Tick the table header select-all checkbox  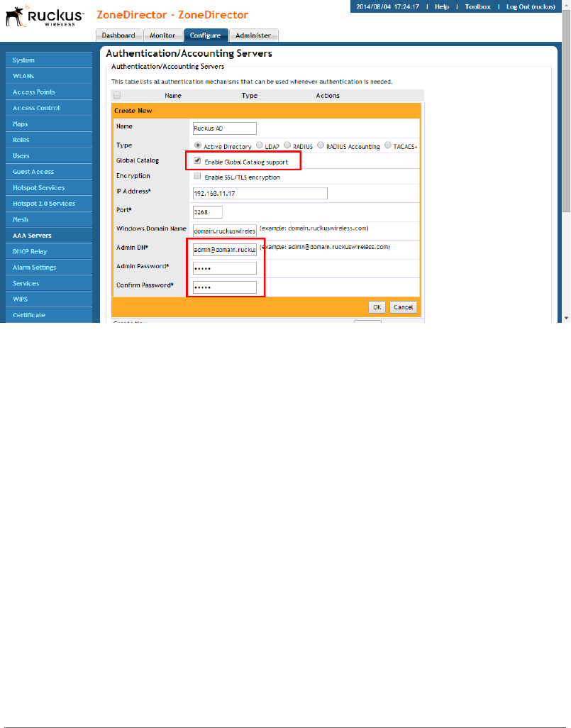pyautogui.click(x=117, y=95)
